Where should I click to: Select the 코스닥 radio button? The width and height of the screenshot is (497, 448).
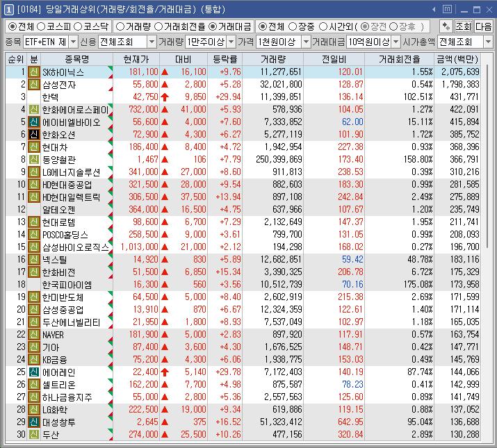coord(78,26)
